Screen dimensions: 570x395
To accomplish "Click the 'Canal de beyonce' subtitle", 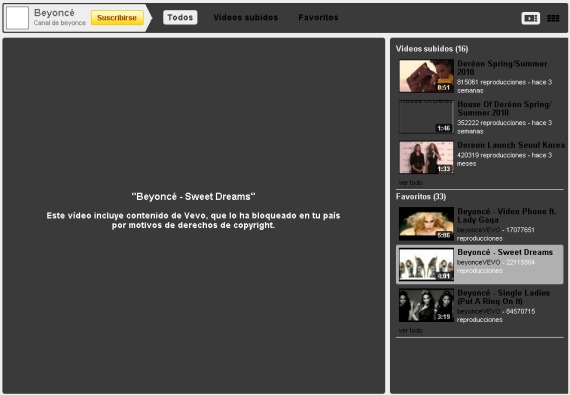I will point(60,23).
